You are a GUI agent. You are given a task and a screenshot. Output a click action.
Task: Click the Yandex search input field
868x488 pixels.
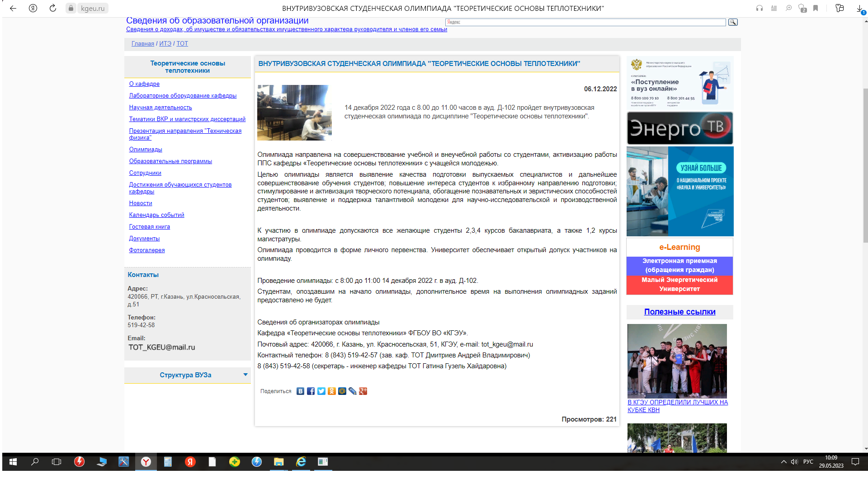pos(585,22)
